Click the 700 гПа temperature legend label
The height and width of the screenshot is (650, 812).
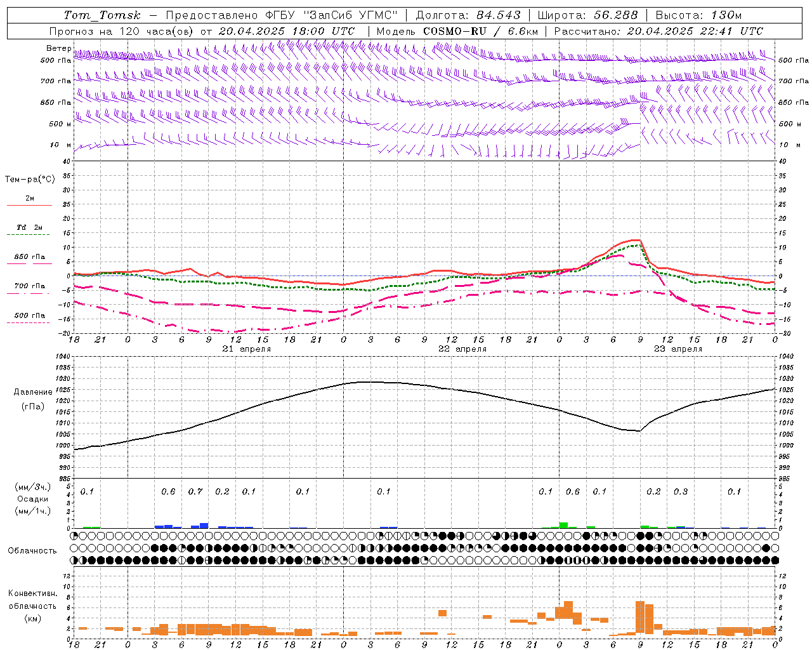29,286
